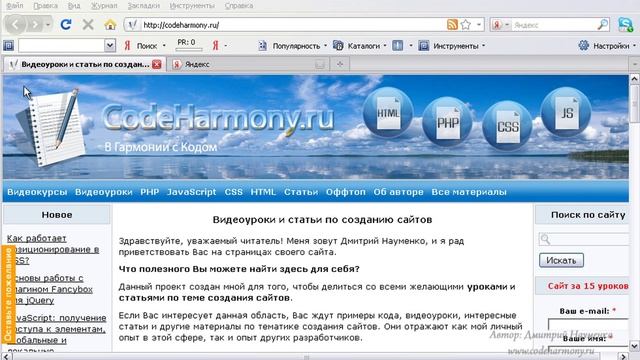Viewport: 640px width, 360px height.
Task: Open the Fancybox jQuery plugin article link
Action: [x=50, y=289]
